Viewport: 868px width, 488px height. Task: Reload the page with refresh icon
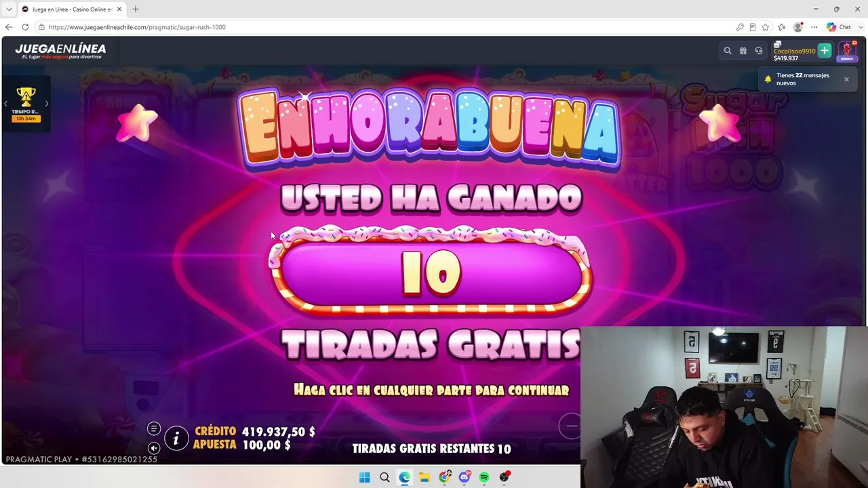tap(25, 27)
